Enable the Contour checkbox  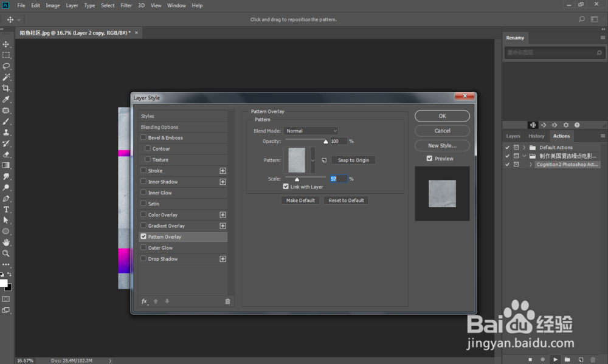[148, 148]
